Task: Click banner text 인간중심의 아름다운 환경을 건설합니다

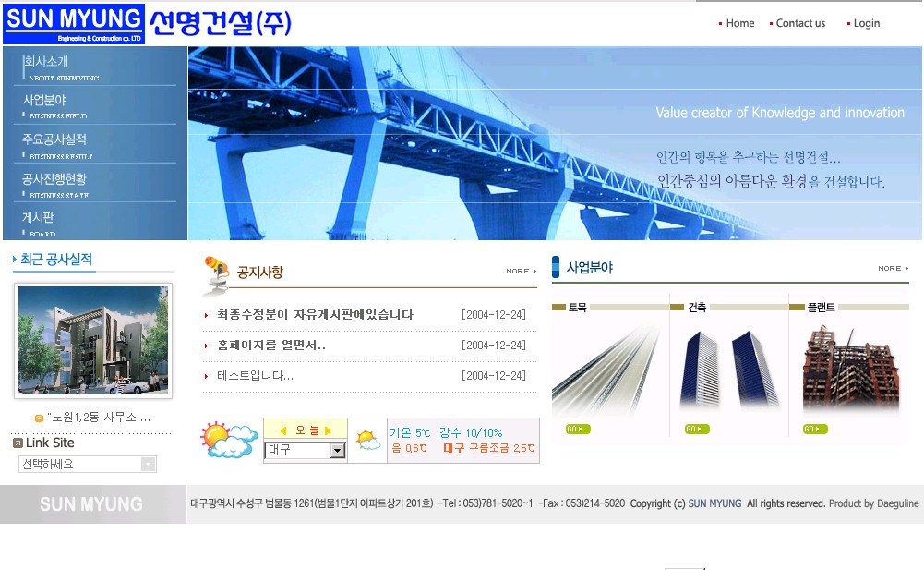Action: tap(771, 181)
